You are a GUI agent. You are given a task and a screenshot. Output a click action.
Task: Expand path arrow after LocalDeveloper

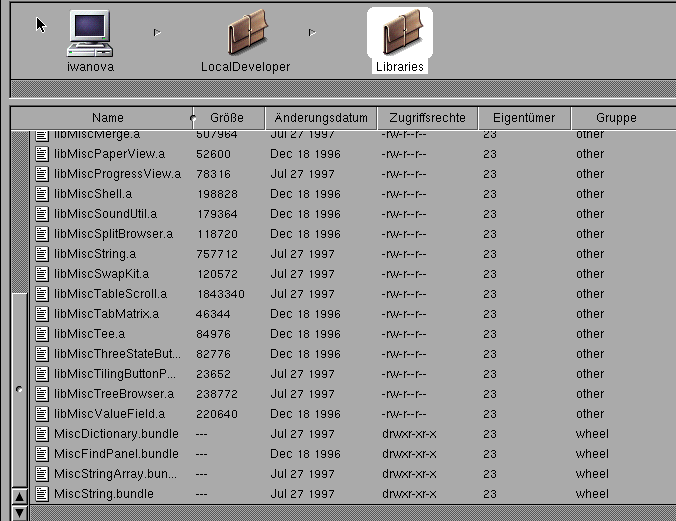tap(312, 33)
